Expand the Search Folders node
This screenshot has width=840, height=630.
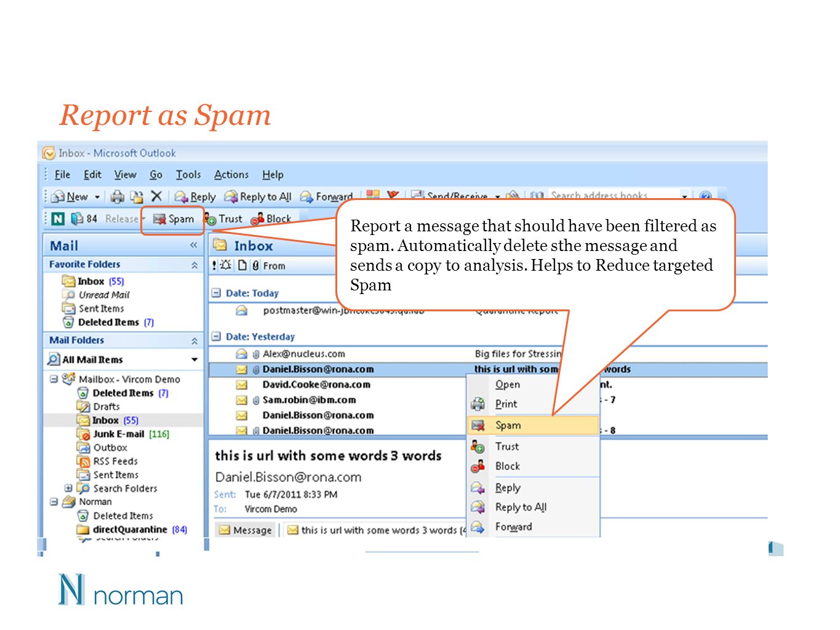pos(68,488)
